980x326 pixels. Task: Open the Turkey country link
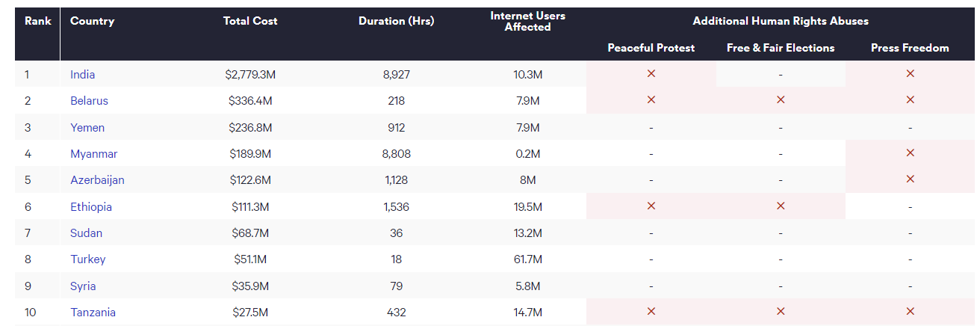pos(87,259)
